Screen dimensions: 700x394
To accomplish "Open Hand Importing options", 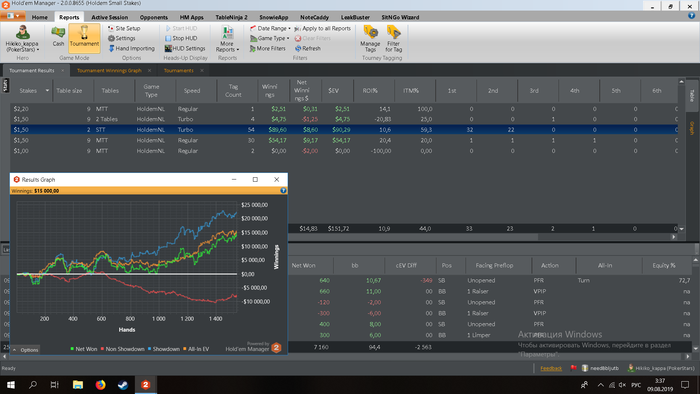I will click(x=131, y=48).
